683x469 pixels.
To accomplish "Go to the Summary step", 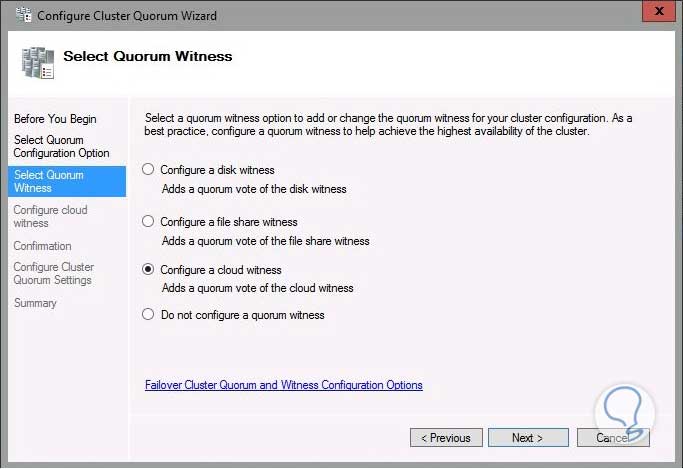I will click(35, 303).
